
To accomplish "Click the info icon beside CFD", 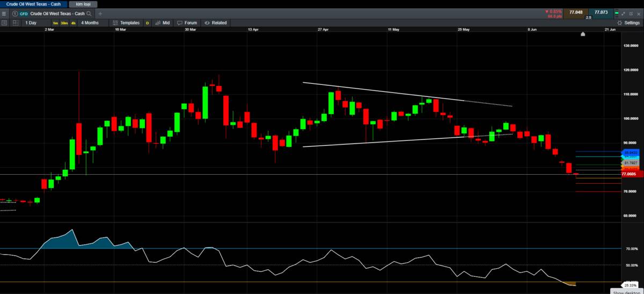I will [14, 13].
